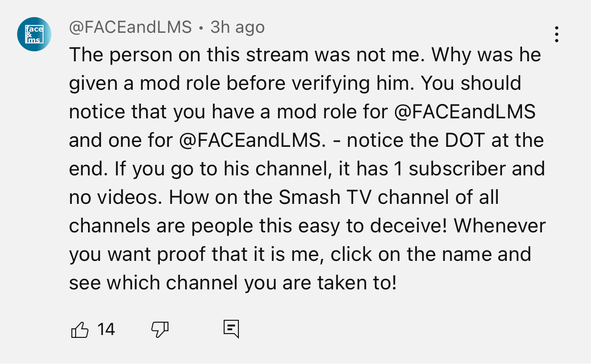Open @FACEandLMS username above the comment
The width and height of the screenshot is (591, 364).
pos(130,27)
